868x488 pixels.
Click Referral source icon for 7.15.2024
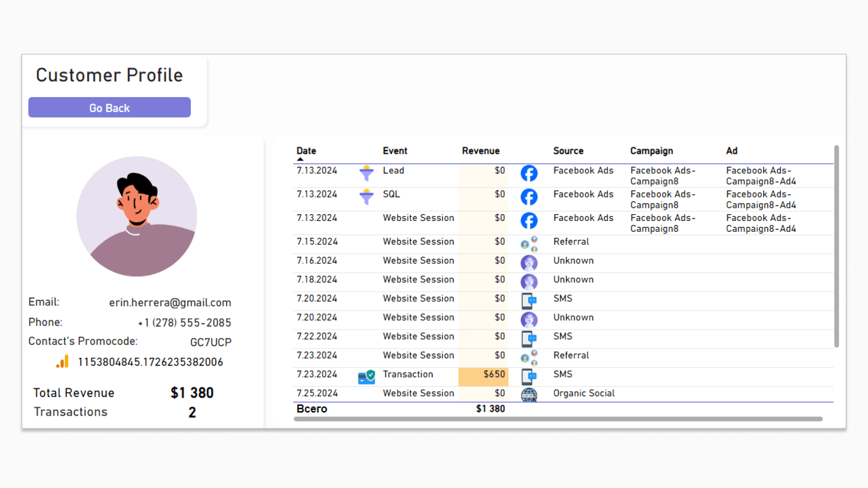528,244
